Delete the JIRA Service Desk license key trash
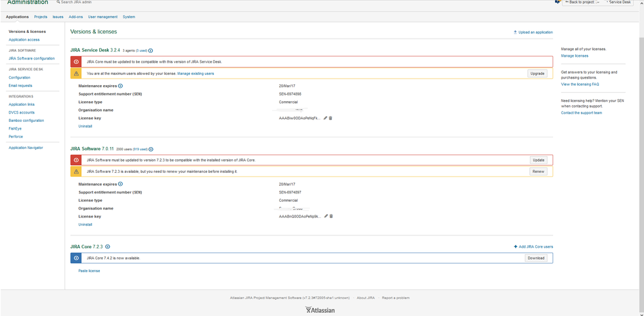The image size is (644, 316). (x=331, y=118)
